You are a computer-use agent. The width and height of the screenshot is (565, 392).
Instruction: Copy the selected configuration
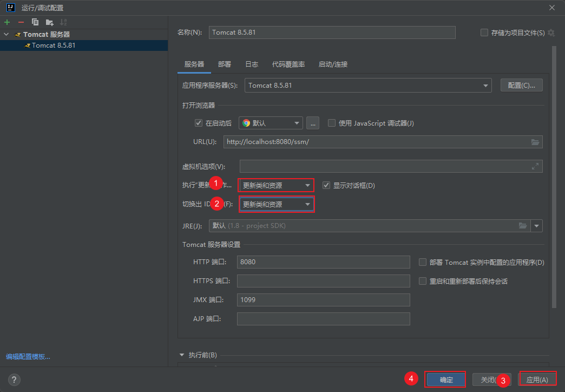click(x=35, y=22)
